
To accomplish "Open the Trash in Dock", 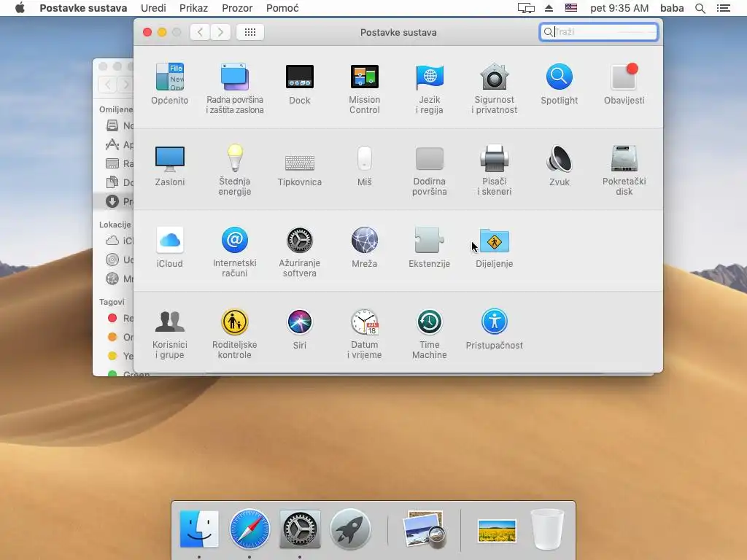I will click(x=547, y=529).
